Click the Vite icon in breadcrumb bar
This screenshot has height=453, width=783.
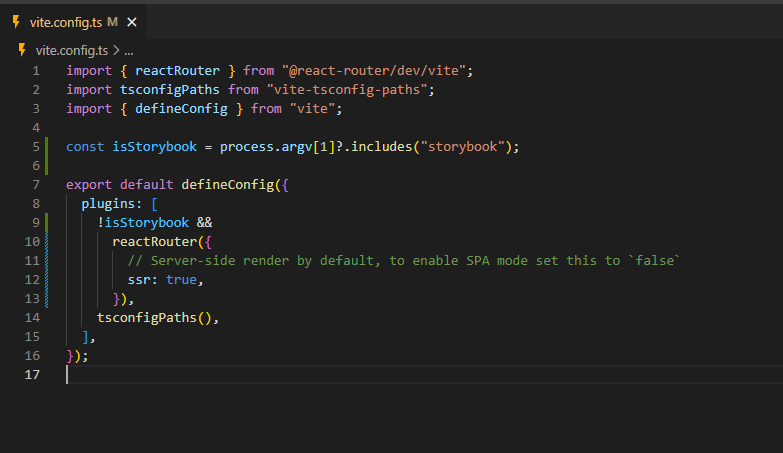click(x=22, y=50)
